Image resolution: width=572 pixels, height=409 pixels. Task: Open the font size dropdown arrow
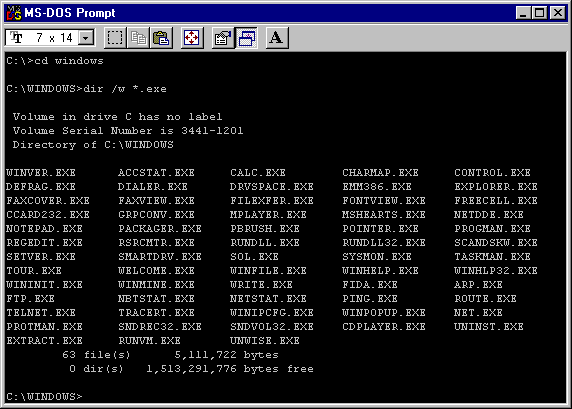[x=86, y=38]
